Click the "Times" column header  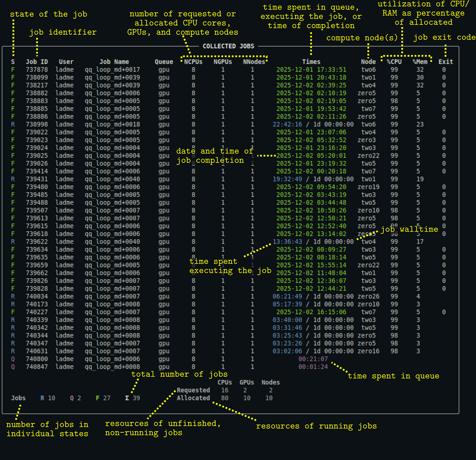[311, 62]
